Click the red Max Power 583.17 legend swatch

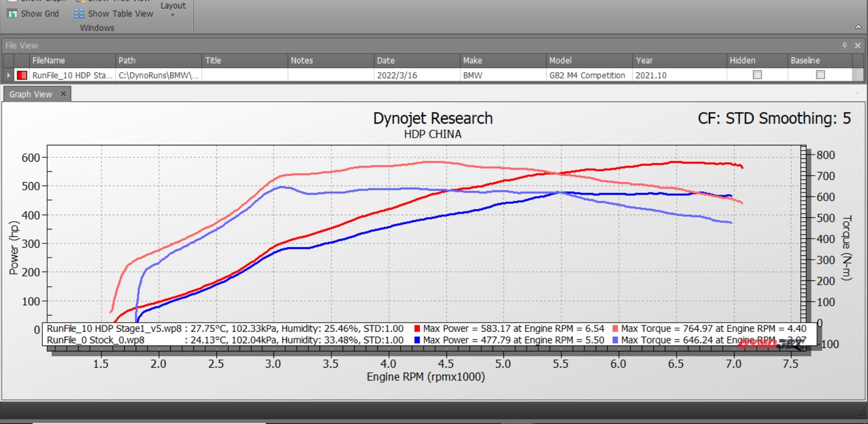point(417,329)
